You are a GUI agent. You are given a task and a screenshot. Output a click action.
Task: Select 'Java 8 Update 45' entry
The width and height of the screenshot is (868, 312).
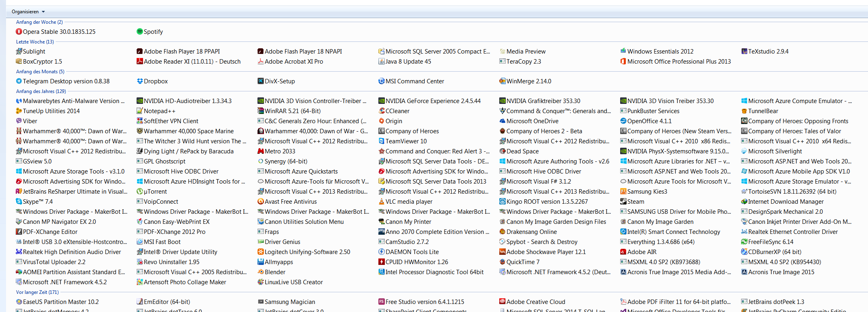pyautogui.click(x=405, y=61)
